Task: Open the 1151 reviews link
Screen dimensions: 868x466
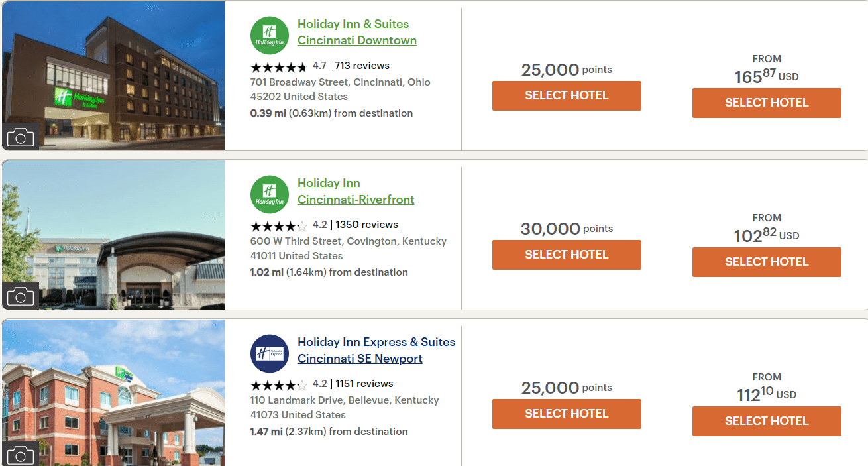Action: [364, 384]
